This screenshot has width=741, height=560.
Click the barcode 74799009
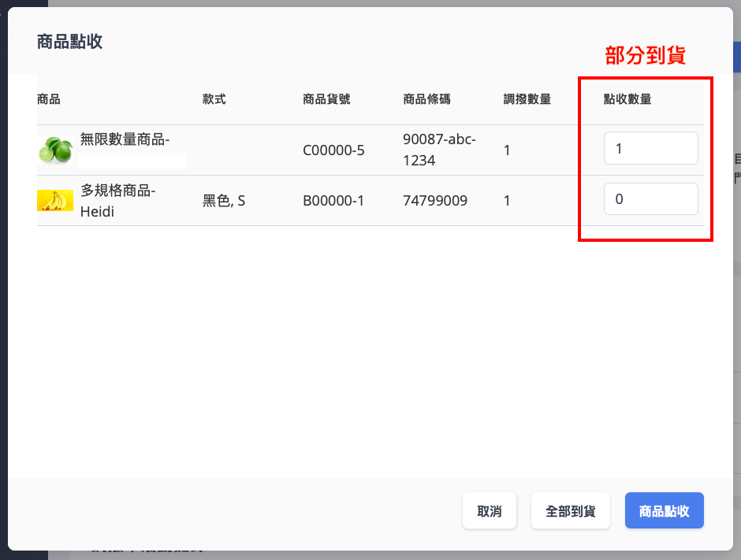pos(435,201)
